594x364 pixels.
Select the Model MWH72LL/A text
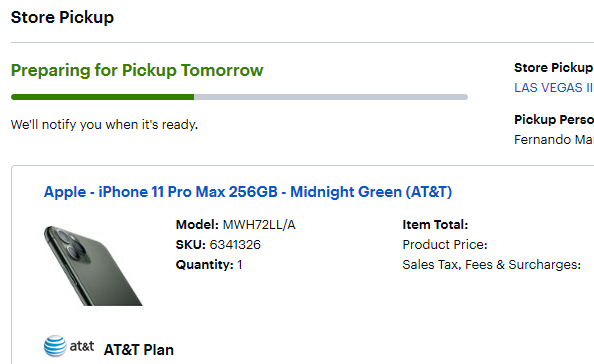point(235,225)
